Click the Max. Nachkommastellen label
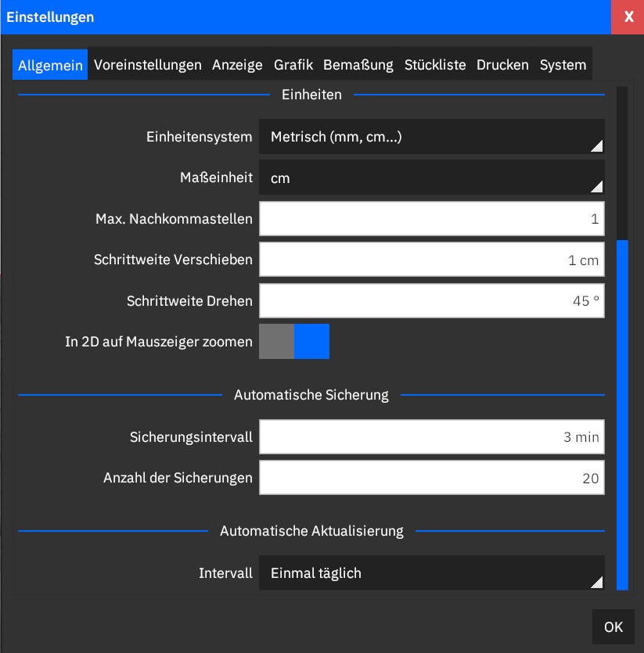Viewport: 644px width, 653px height. pyautogui.click(x=174, y=219)
